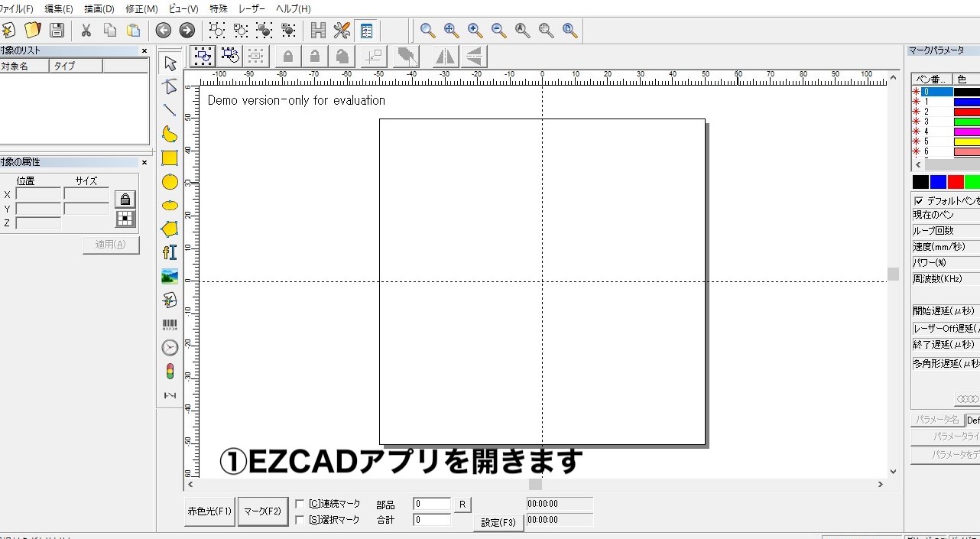Save the document with the floppy disk icon
This screenshot has height=539, width=980.
(57, 31)
